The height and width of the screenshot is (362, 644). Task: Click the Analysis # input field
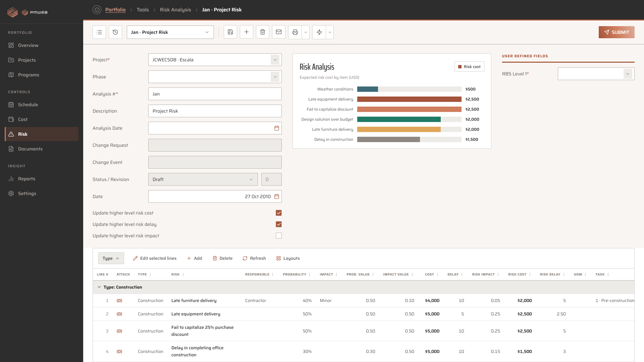coord(215,94)
